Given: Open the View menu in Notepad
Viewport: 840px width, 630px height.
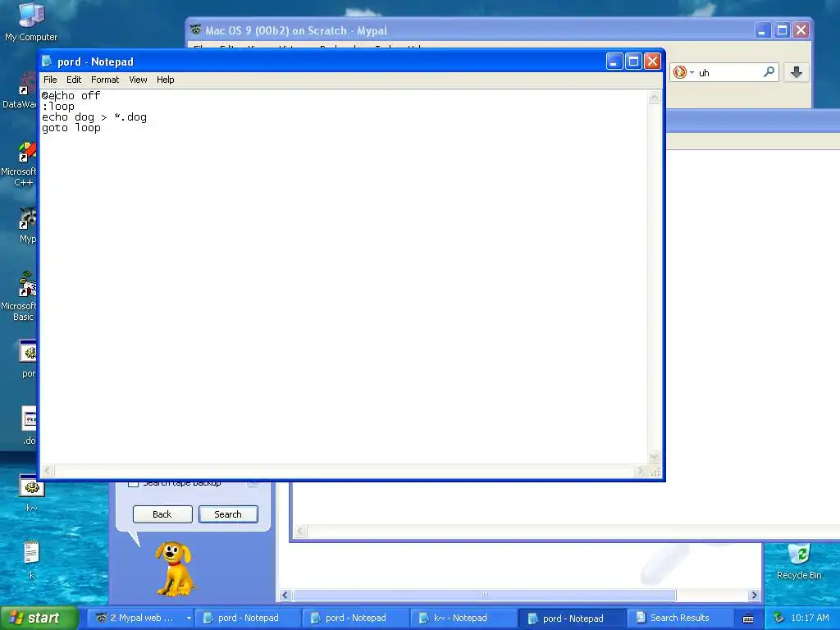Looking at the screenshot, I should pos(138,80).
